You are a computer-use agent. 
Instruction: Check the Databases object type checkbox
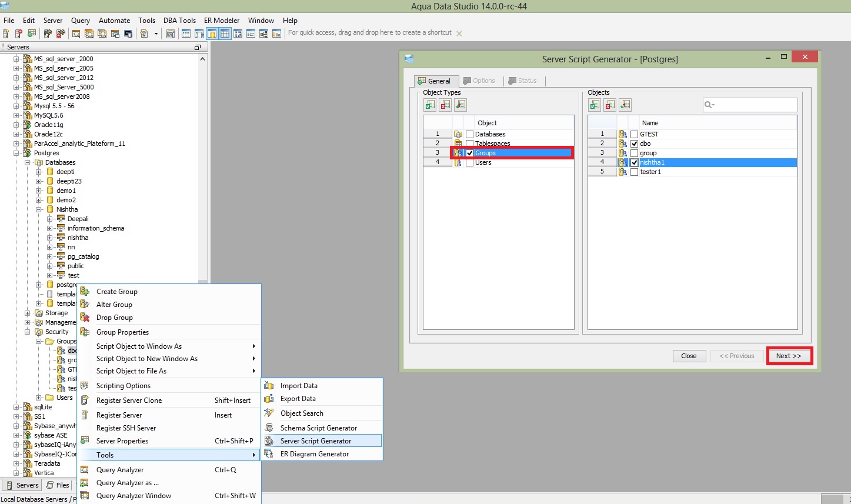tap(469, 134)
